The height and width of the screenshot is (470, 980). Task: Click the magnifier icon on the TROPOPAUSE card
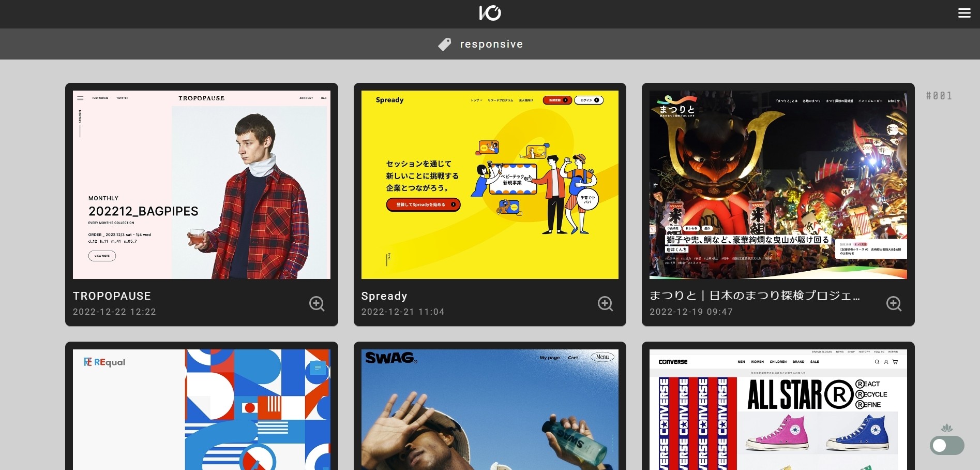(317, 303)
